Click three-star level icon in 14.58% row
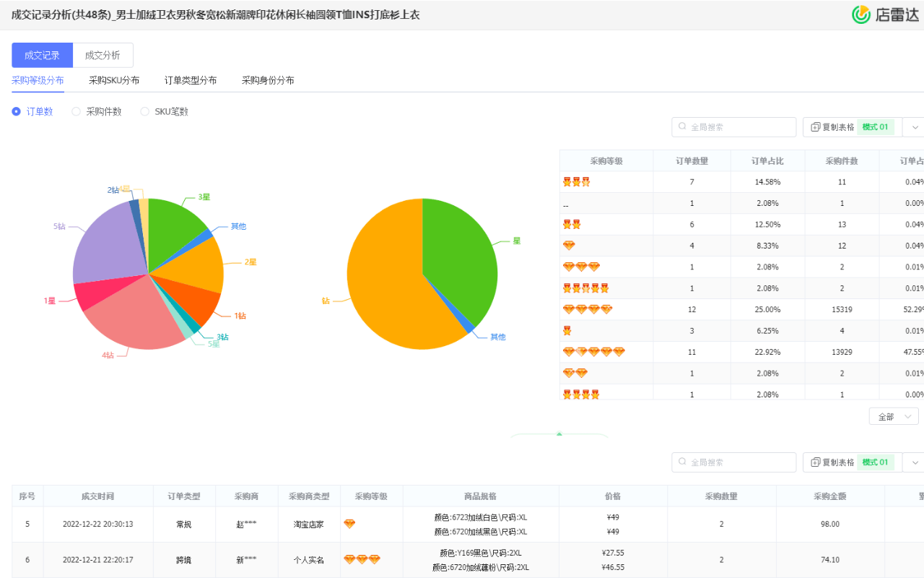This screenshot has height=578, width=924. (576, 182)
